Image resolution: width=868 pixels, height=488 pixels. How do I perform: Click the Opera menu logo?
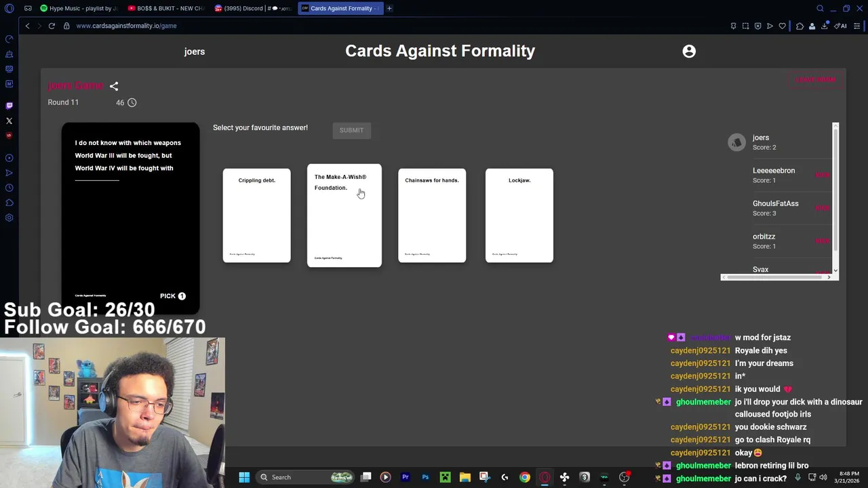[9, 8]
